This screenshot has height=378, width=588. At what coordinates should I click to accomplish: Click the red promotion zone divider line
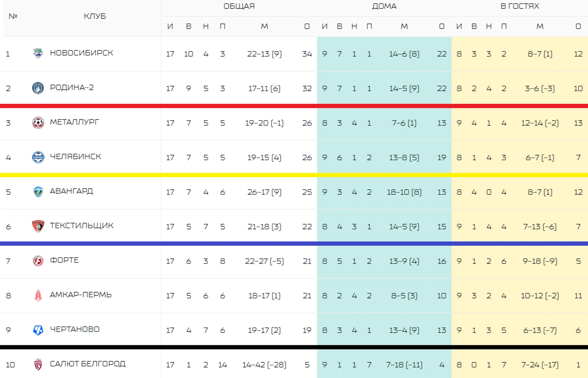tap(294, 106)
